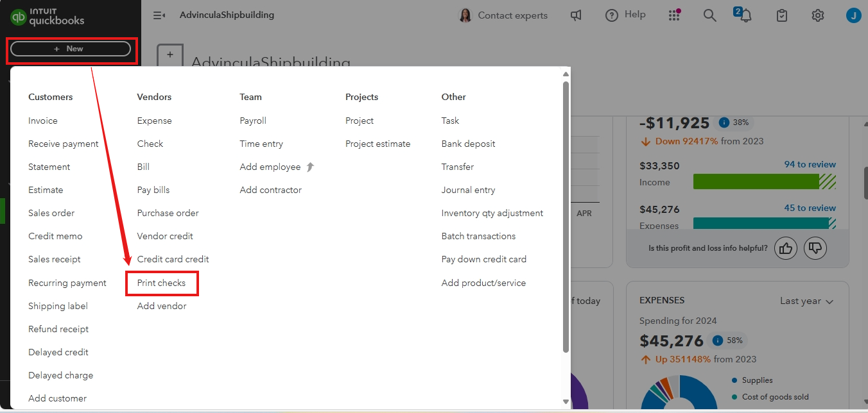Open the clipboard tasks icon
The width and height of the screenshot is (868, 413).
[x=781, y=15]
